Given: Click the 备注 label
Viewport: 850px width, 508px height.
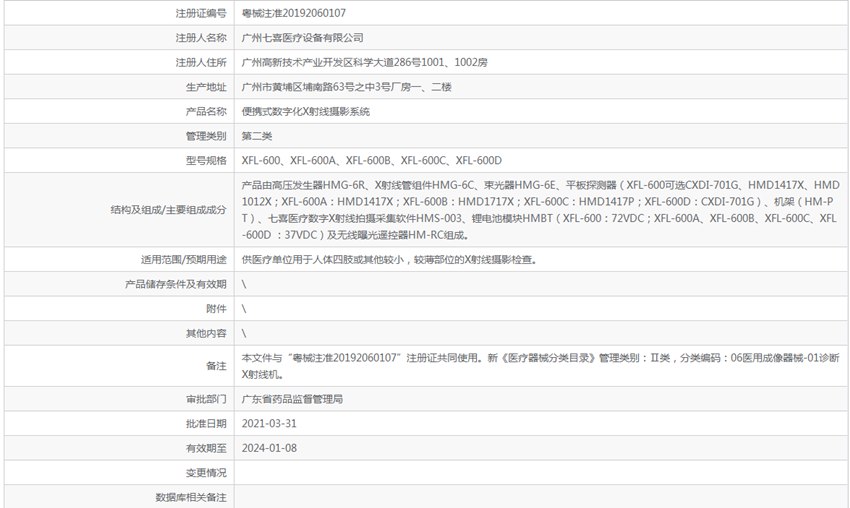Looking at the screenshot, I should tap(216, 366).
